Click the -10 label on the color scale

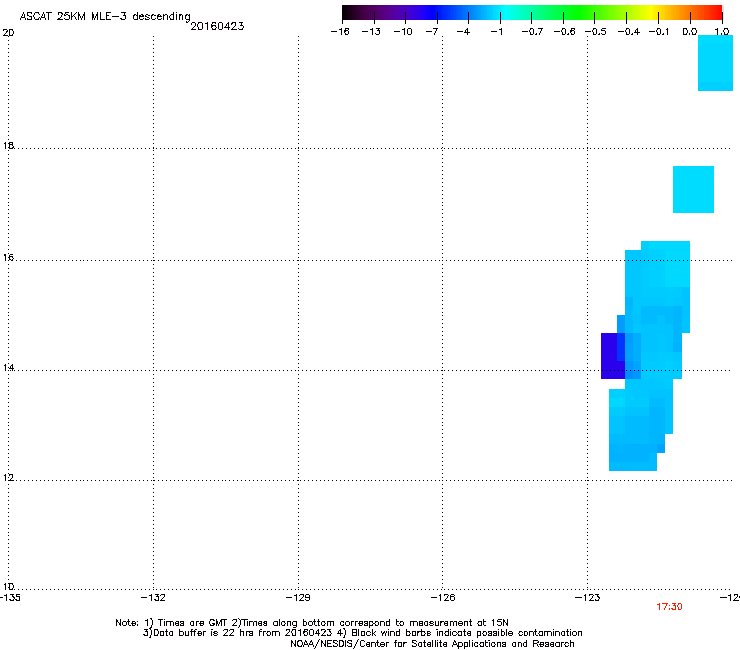[x=403, y=32]
